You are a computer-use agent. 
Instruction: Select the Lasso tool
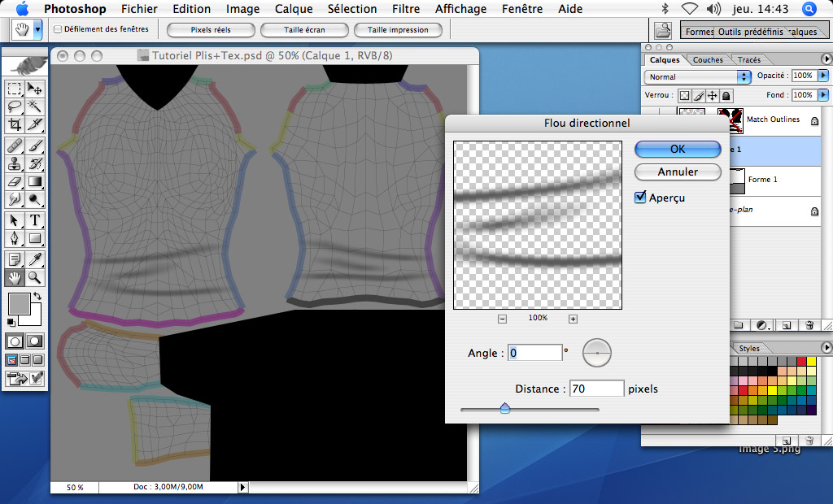click(15, 106)
